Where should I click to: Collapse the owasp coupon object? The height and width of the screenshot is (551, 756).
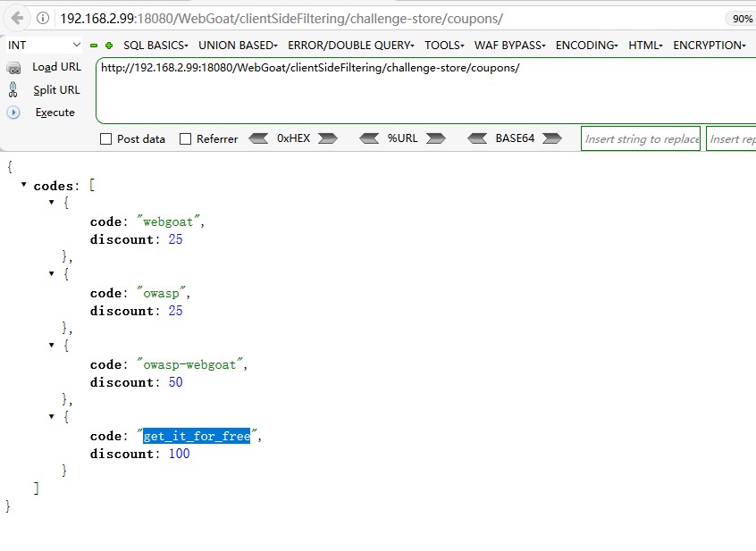pyautogui.click(x=52, y=273)
